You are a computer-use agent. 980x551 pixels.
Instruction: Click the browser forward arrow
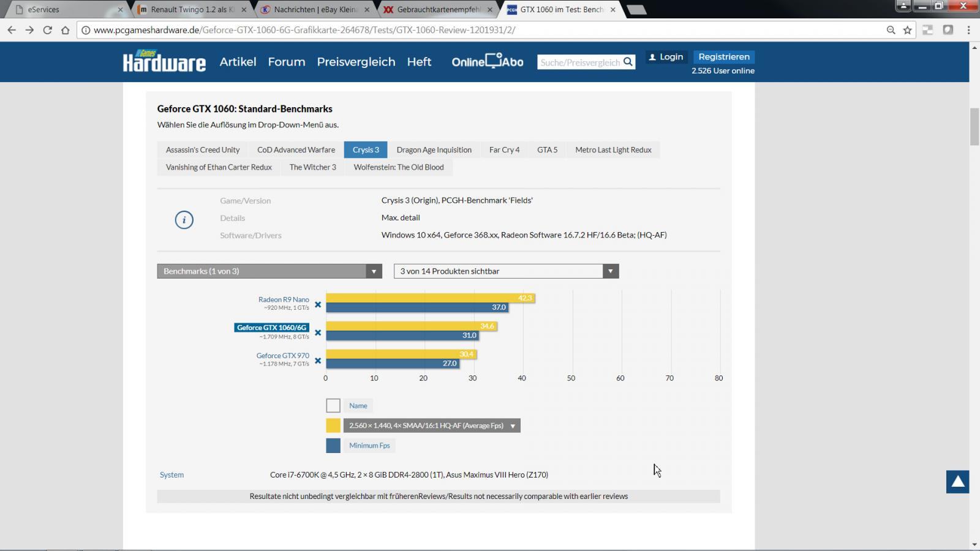29,30
